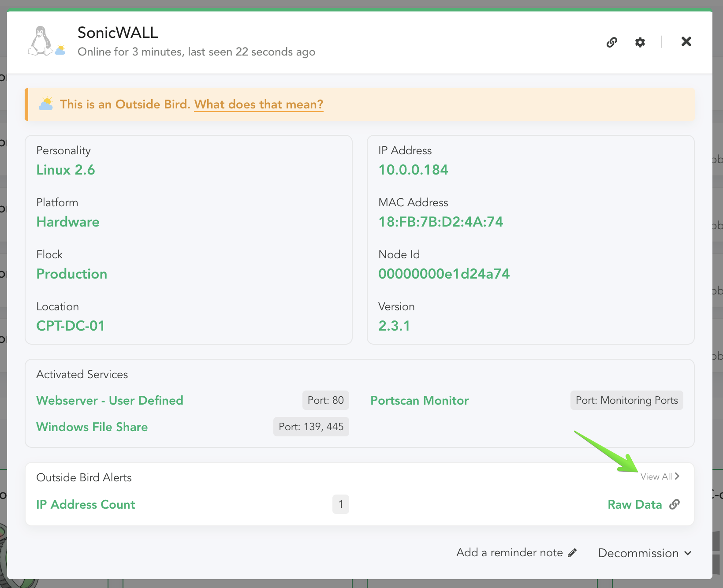Copy the SonicWALL bird link icon

(611, 42)
